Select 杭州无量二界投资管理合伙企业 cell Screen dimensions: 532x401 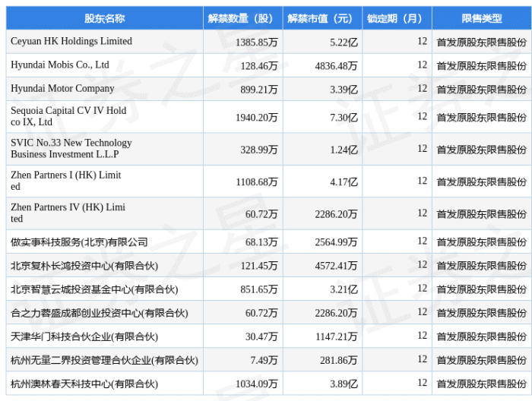click(x=104, y=360)
